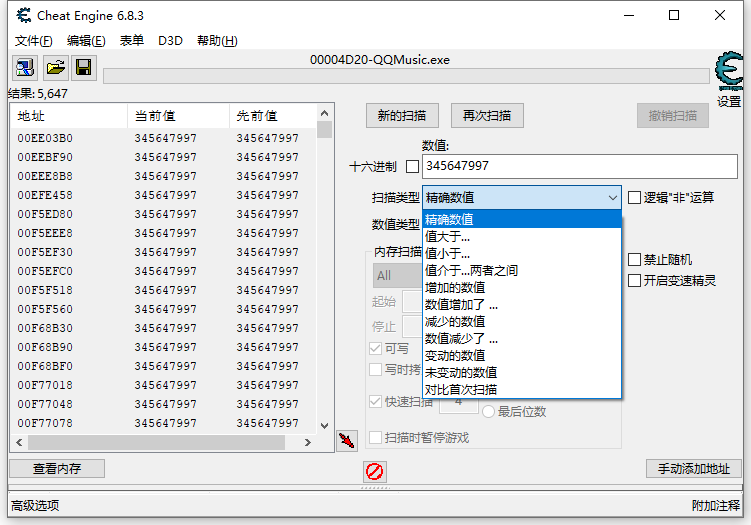Toggle the 开启变速精灵 checkbox

(634, 280)
